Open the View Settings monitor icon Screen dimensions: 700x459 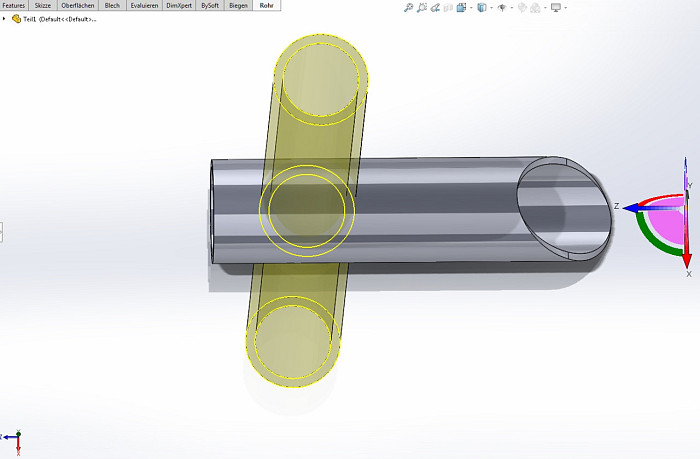(x=556, y=8)
